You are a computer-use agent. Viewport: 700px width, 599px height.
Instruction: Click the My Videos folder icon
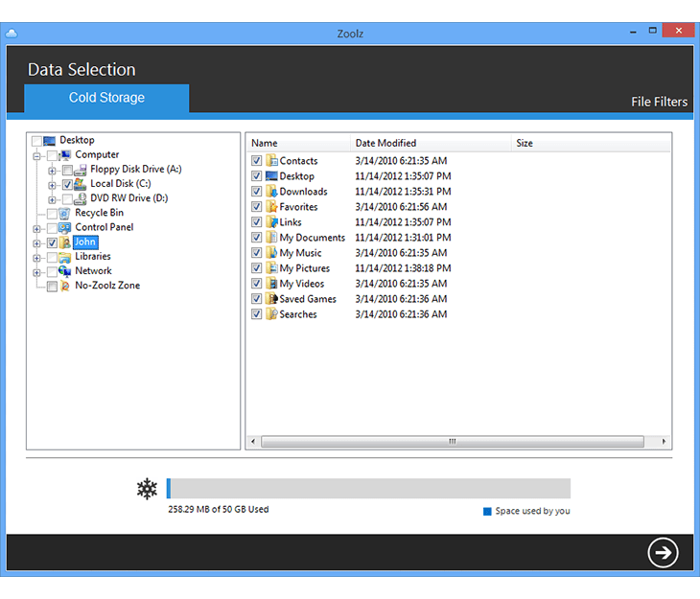(x=272, y=284)
